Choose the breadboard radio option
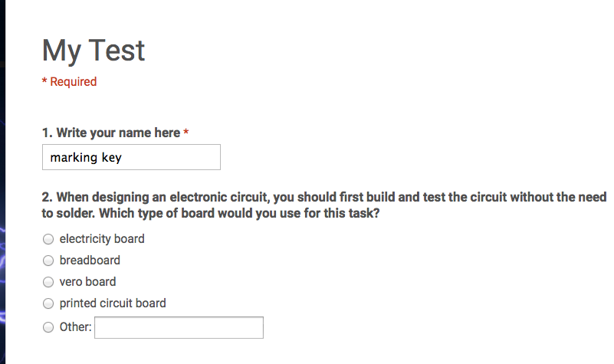Screen dimensions: 614x364 [x=48, y=261]
